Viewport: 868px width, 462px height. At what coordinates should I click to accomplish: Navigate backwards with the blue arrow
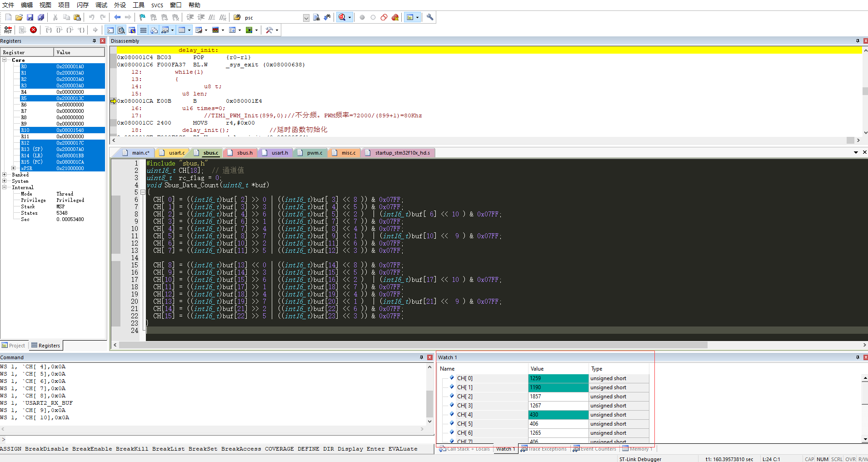click(x=117, y=17)
